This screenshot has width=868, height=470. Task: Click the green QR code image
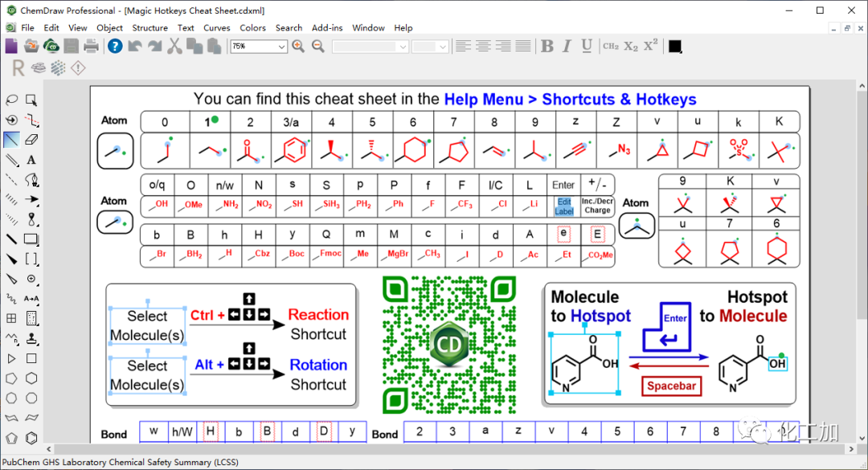(x=449, y=345)
